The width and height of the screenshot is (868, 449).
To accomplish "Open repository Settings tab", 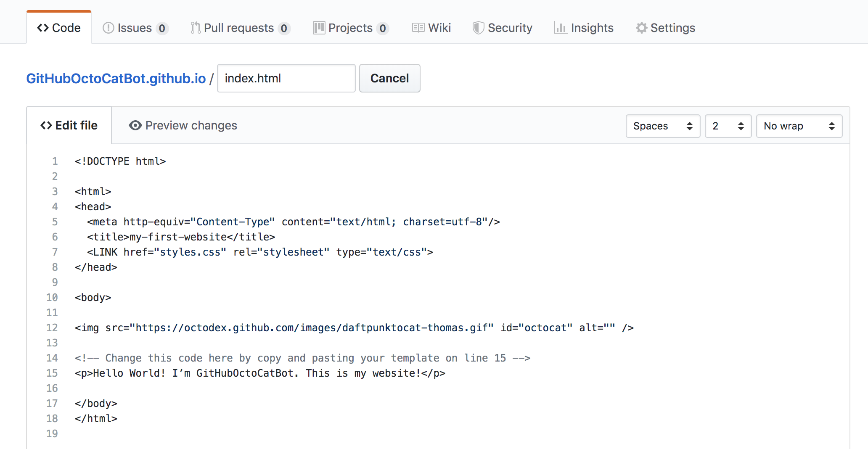I will pos(665,28).
